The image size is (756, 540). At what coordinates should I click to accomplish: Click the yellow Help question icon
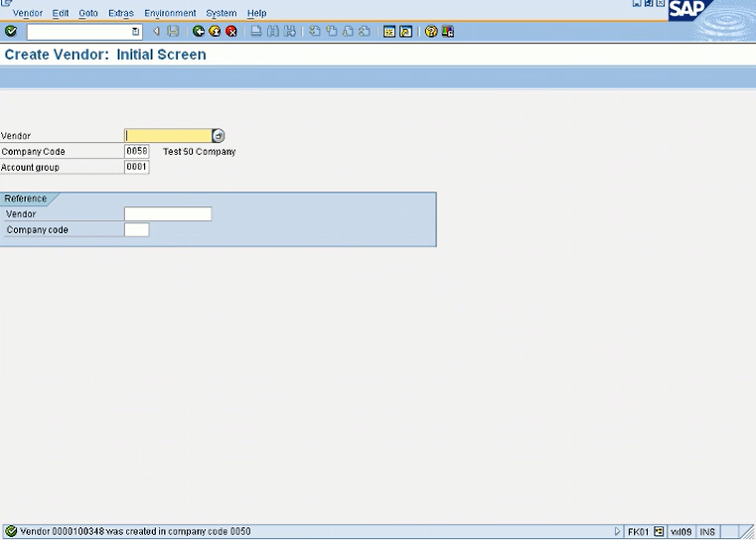point(431,32)
